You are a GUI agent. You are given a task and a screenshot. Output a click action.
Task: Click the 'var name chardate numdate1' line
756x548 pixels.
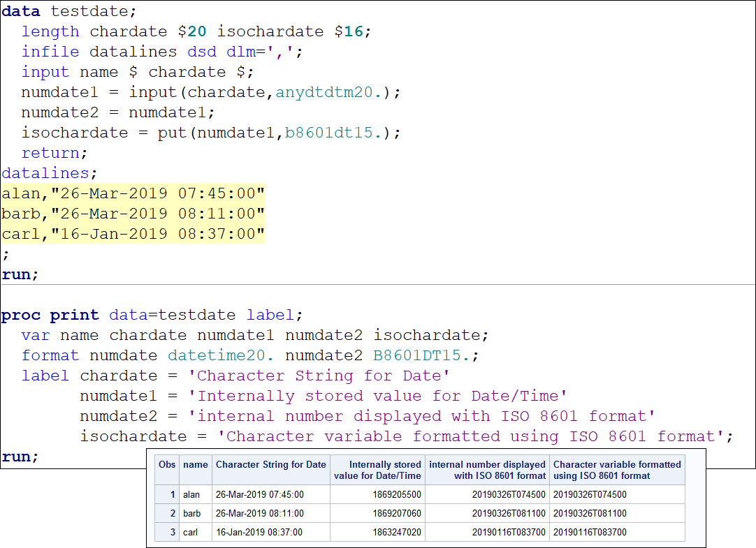(255, 334)
